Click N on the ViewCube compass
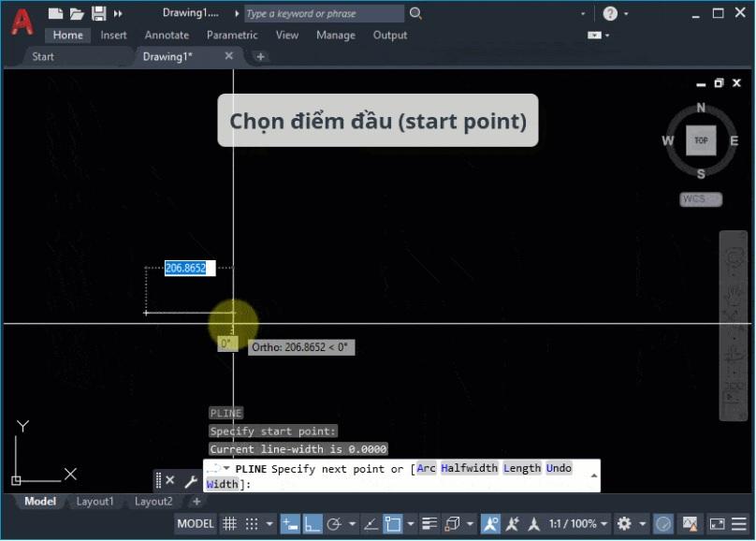Viewport: 756px width, 541px height. click(701, 108)
